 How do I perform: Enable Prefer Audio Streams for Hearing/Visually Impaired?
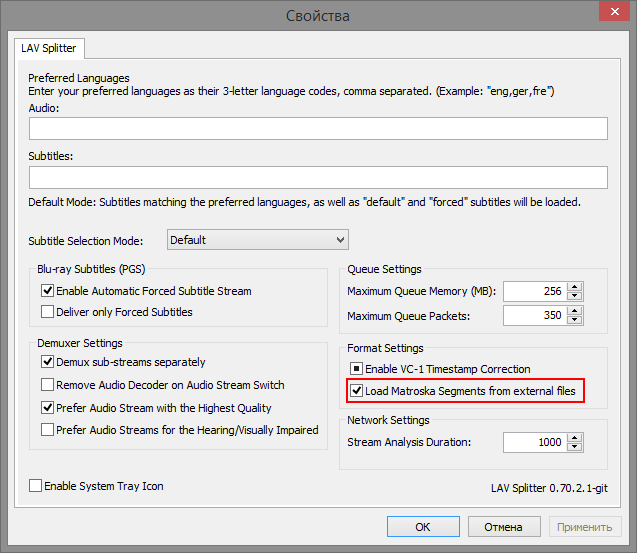pyautogui.click(x=48, y=430)
